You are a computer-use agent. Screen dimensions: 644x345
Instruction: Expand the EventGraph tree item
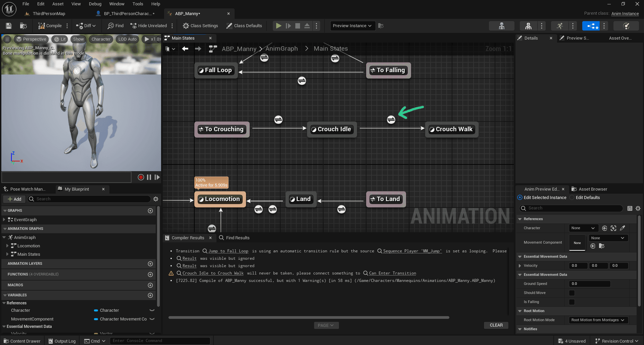pos(4,220)
